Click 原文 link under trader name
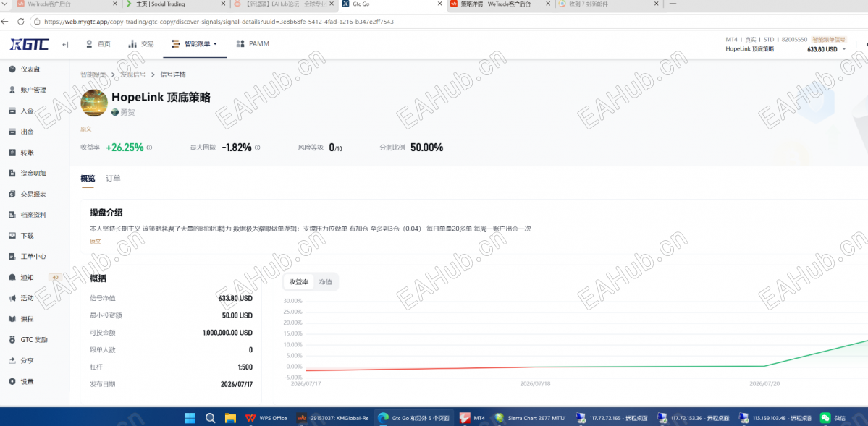868x426 pixels. (x=86, y=129)
